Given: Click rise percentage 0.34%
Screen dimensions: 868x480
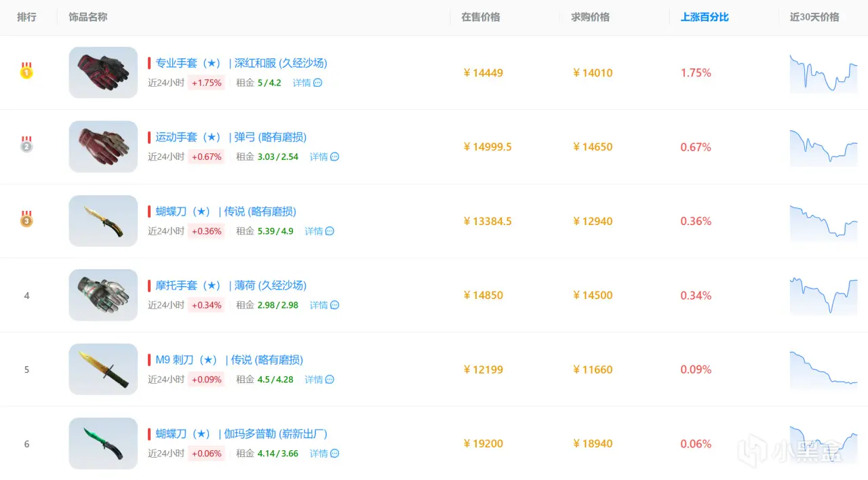Looking at the screenshot, I should point(696,296).
